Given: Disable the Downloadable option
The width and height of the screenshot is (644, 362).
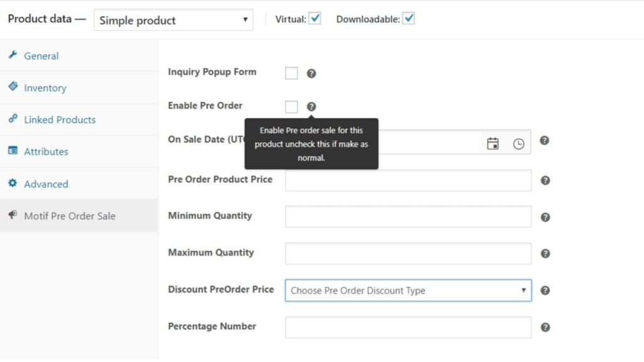Looking at the screenshot, I should (x=409, y=18).
